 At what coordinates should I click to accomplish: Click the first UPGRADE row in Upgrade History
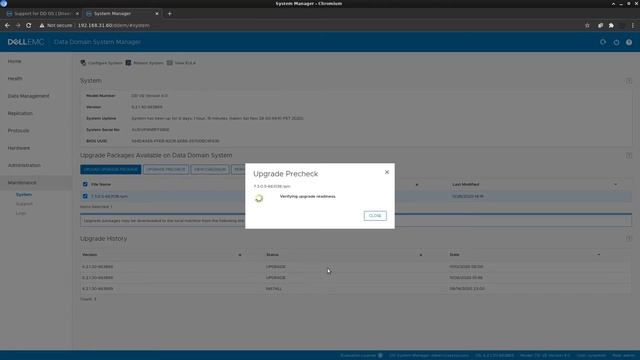click(x=355, y=267)
